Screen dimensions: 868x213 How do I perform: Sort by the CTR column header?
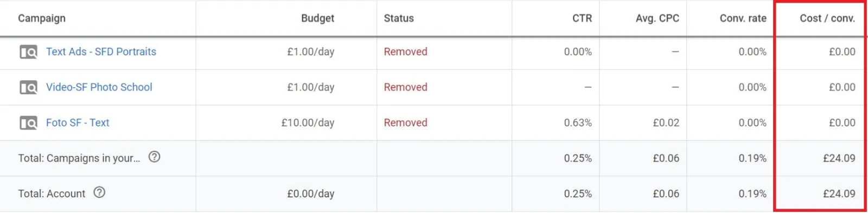tap(582, 18)
